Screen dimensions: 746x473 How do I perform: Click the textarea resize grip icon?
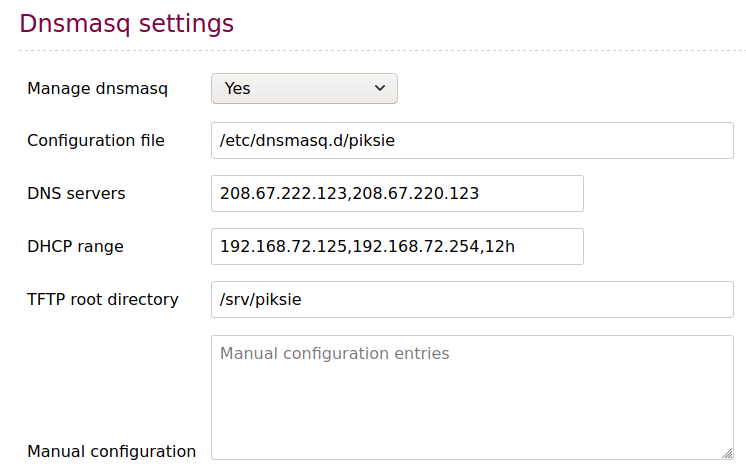coord(727,453)
